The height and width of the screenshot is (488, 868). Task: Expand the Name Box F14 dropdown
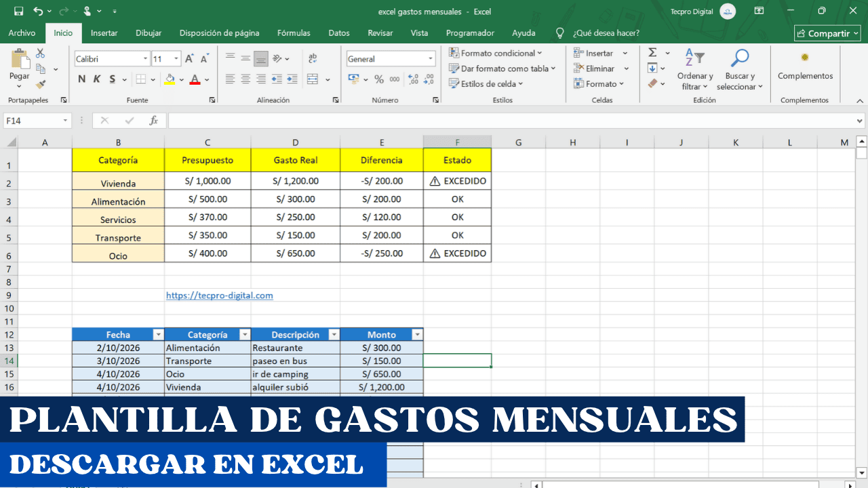click(66, 121)
